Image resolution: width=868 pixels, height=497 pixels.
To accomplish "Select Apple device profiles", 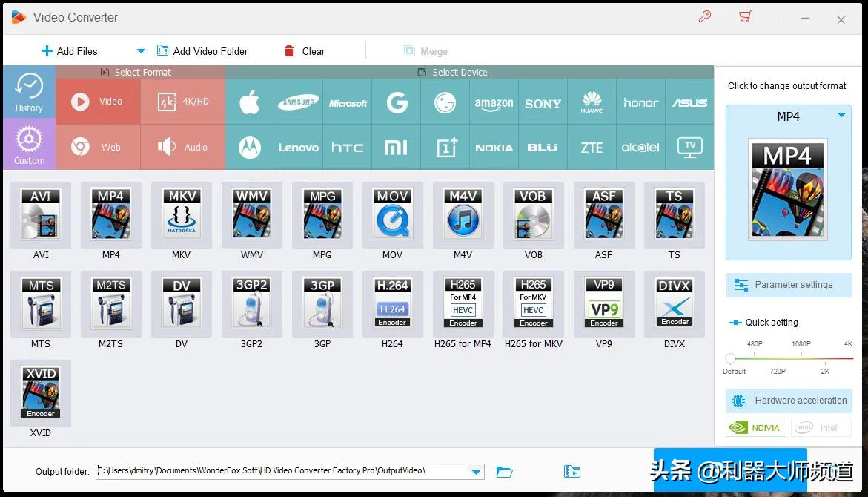I will coord(250,102).
